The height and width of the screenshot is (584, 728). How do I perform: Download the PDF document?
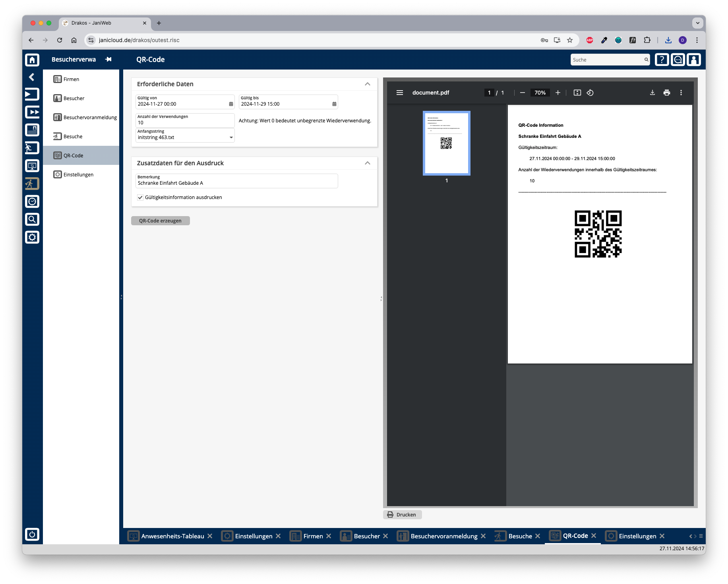(x=652, y=93)
